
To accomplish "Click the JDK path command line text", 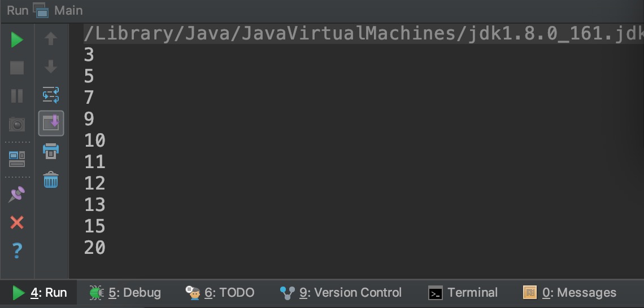I will click(363, 34).
